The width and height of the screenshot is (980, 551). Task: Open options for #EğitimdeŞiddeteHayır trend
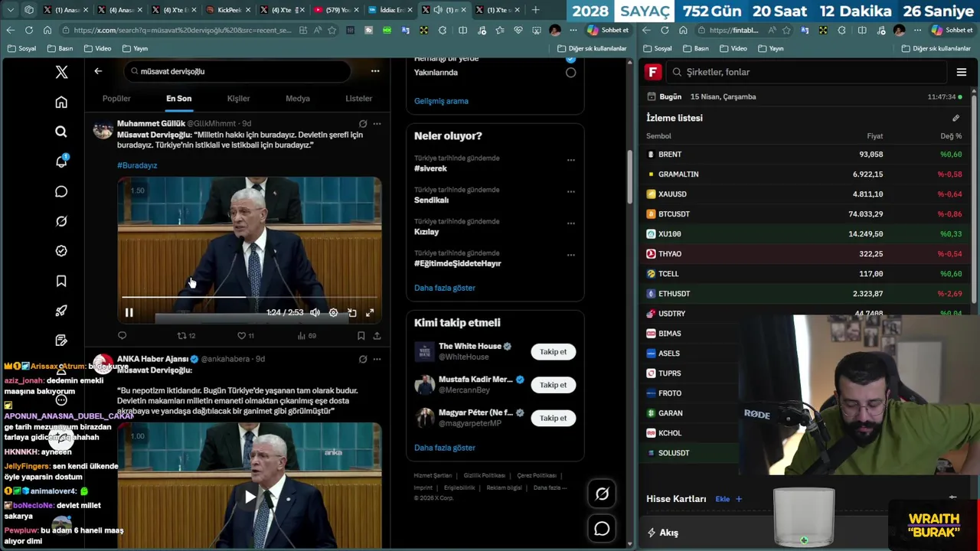point(570,255)
